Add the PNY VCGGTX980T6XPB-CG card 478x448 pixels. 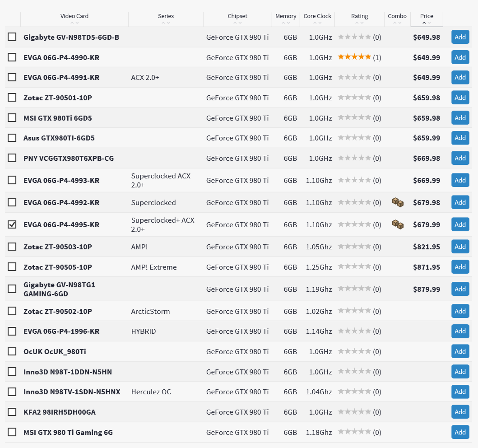click(x=460, y=158)
